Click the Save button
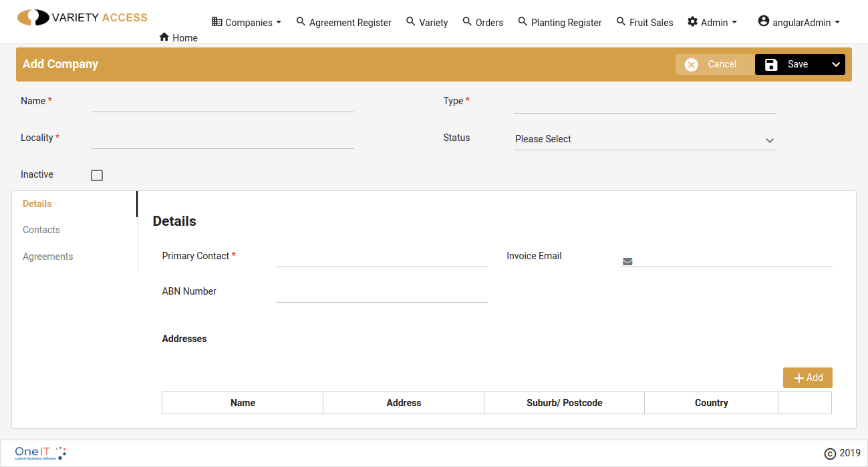This screenshot has width=868, height=467. coord(791,64)
